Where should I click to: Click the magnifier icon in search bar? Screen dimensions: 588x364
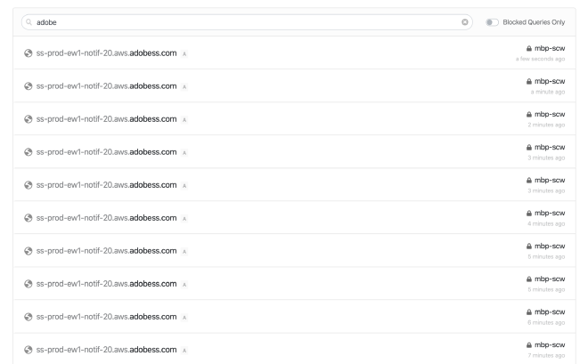(29, 21)
